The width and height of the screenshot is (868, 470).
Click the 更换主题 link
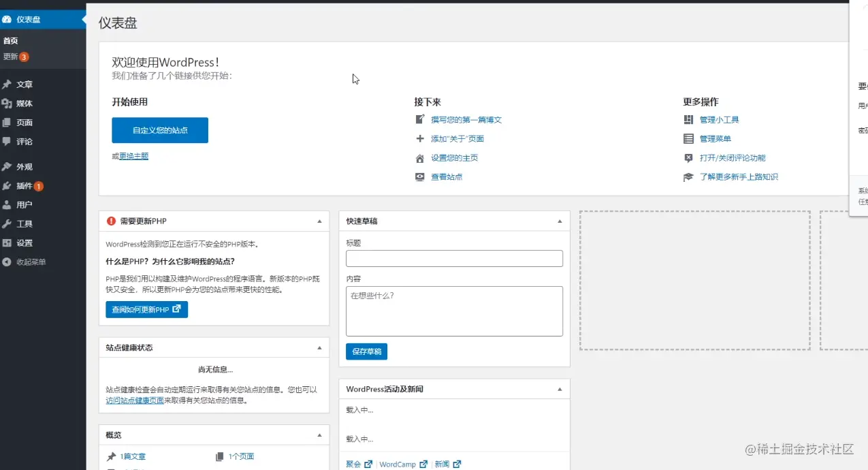[133, 156]
